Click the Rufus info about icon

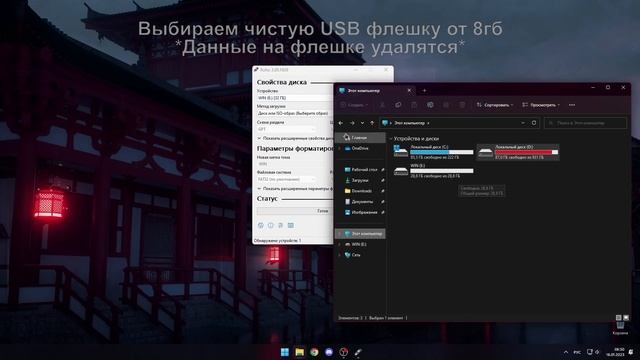[270, 225]
